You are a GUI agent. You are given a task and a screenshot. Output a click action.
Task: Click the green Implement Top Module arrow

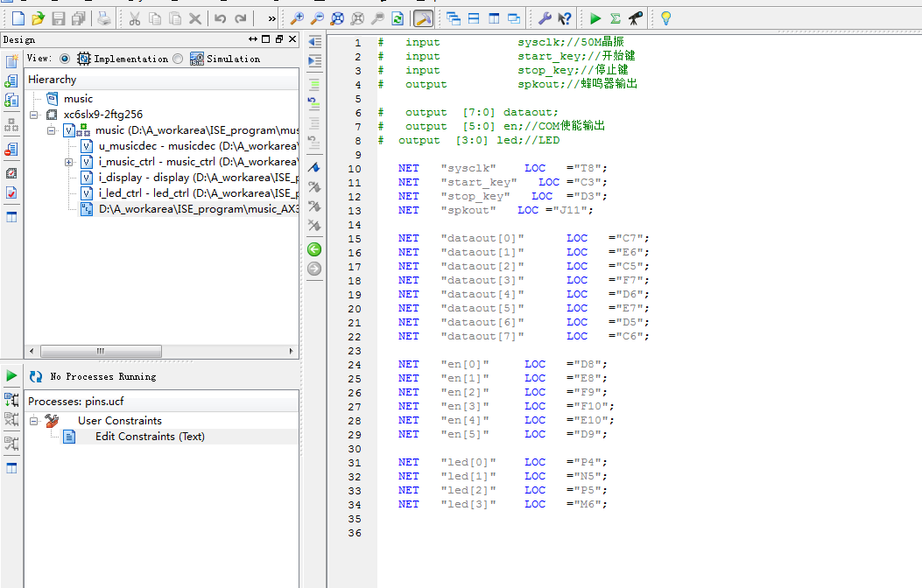coord(595,18)
